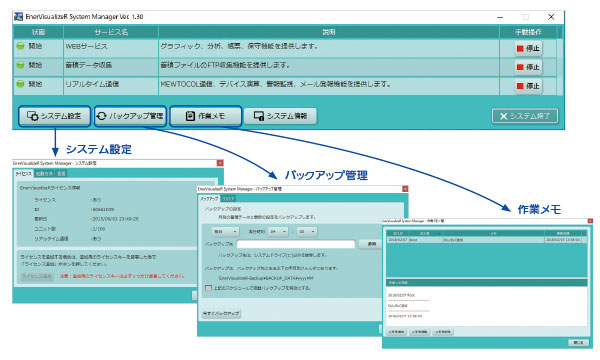Click the システム終了 button
Image resolution: width=600 pixels, height=360 pixels.
525,116
